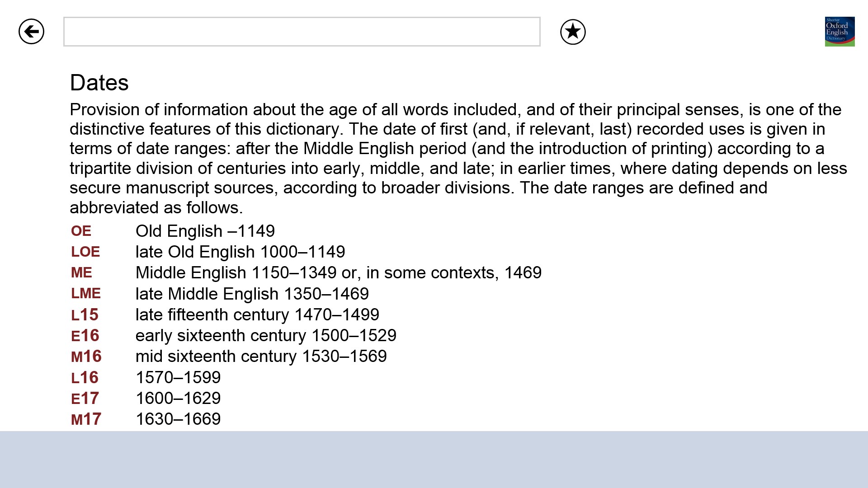
Task: Select the M16 abbreviation
Action: [86, 357]
